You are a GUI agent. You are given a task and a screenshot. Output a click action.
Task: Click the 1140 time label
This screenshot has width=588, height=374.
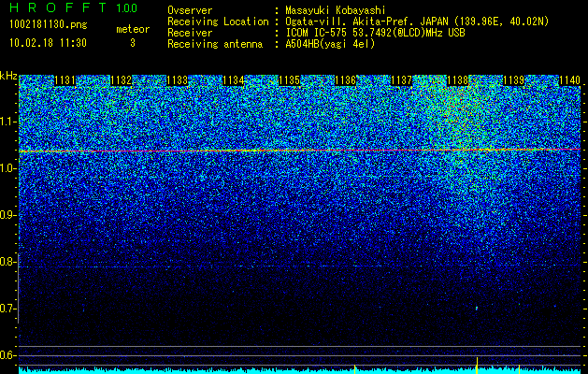click(x=569, y=80)
